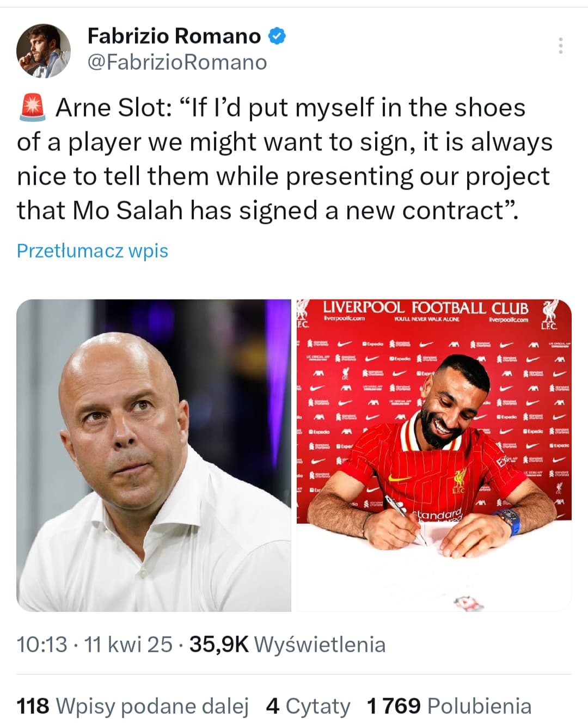Click the red siren emoji in tweet

click(33, 107)
